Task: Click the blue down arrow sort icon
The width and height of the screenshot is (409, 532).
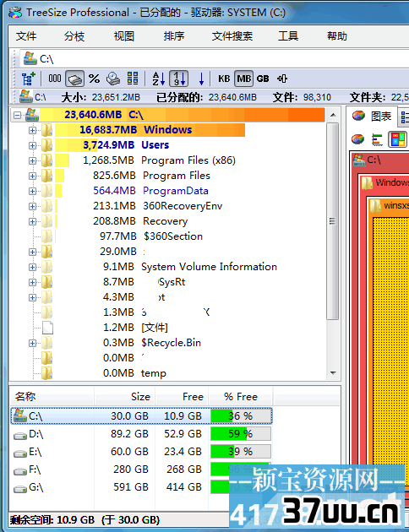Action: [201, 79]
